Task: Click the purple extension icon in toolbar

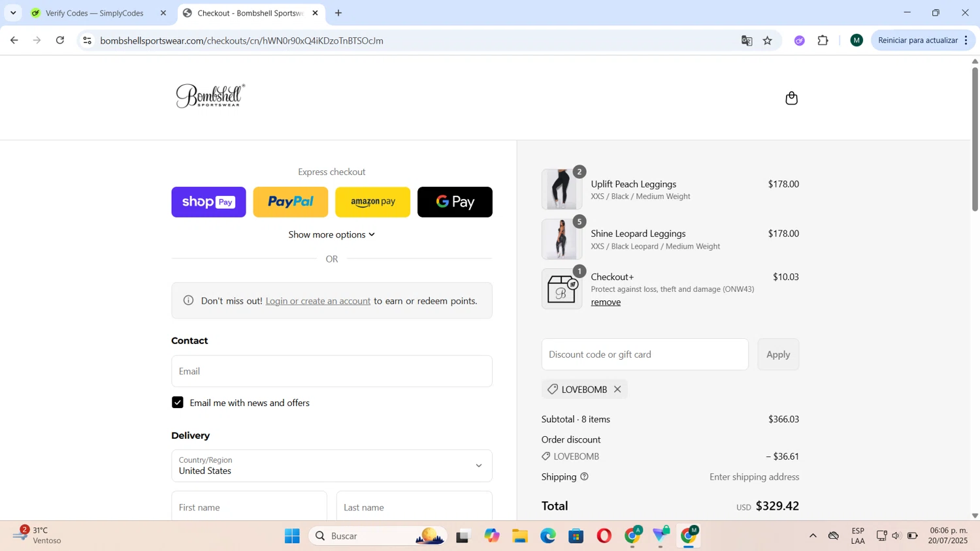Action: [x=799, y=40]
